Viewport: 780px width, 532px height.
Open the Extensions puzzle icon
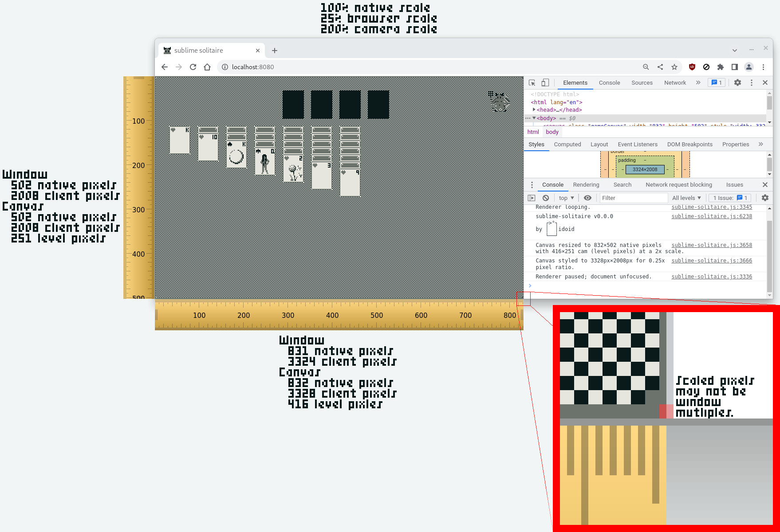point(721,67)
